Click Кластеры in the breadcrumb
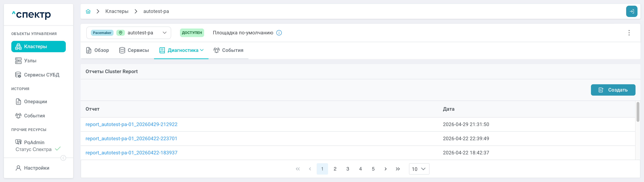Image resolution: width=644 pixels, height=182 pixels. 117,11
